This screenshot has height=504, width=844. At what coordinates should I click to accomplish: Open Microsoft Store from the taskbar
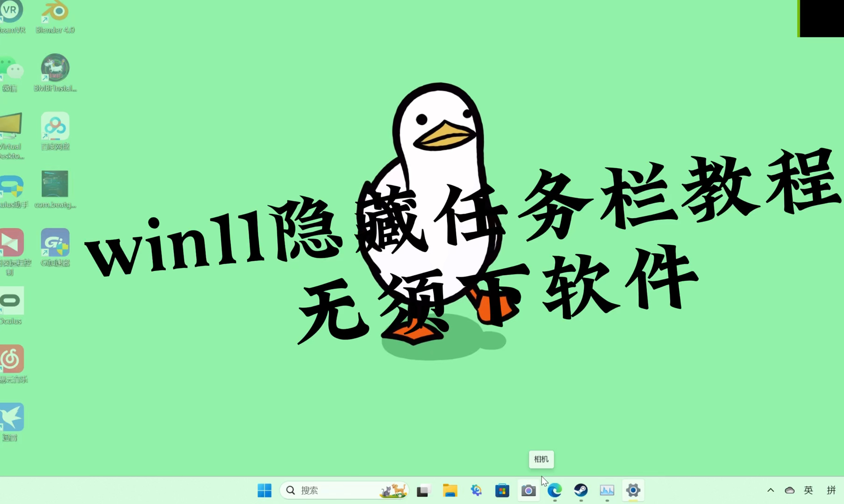click(x=502, y=490)
